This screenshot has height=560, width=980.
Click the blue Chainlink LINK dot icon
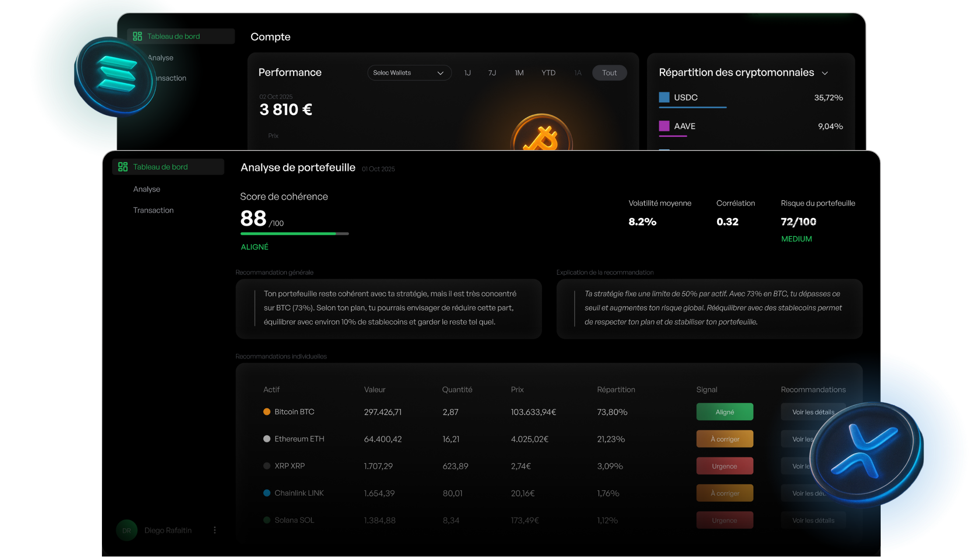click(266, 493)
